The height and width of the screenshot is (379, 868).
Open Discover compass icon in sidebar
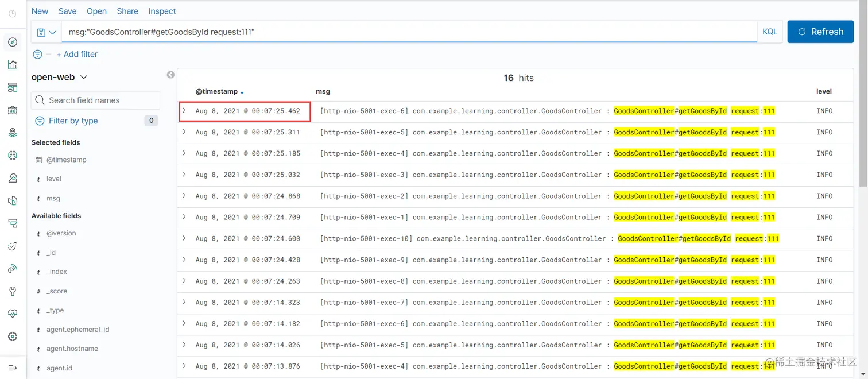[13, 42]
